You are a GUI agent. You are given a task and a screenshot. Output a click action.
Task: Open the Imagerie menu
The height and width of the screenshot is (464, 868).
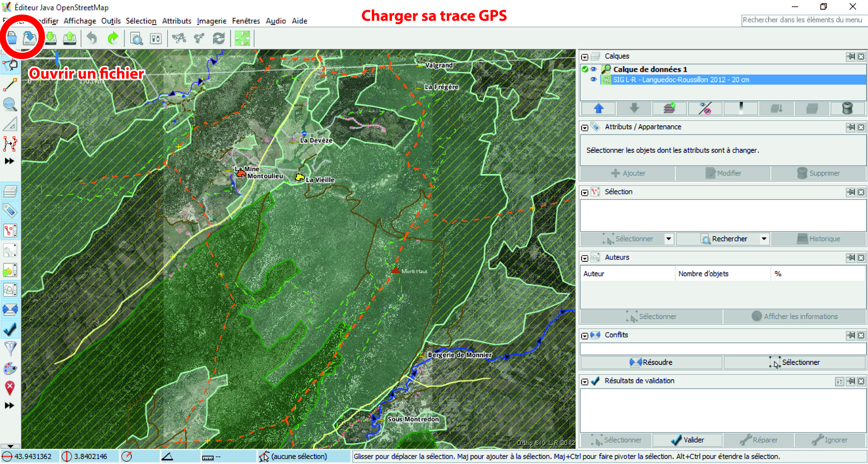coord(212,21)
